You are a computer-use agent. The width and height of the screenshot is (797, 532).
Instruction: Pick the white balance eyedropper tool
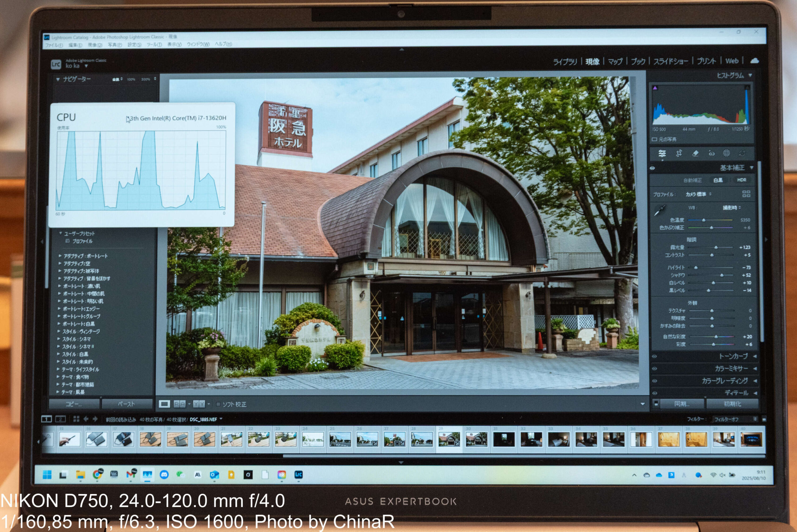click(x=660, y=210)
